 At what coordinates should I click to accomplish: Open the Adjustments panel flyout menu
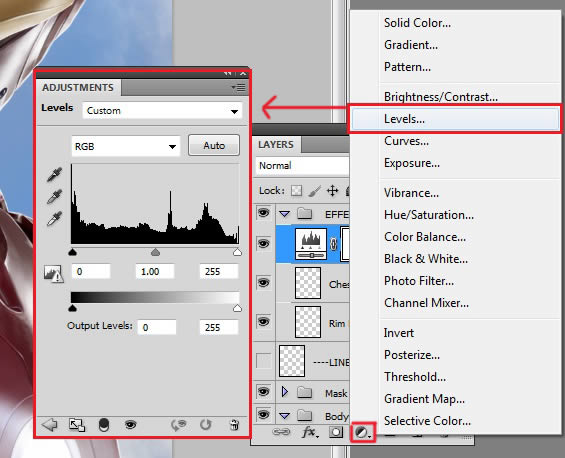point(239,88)
